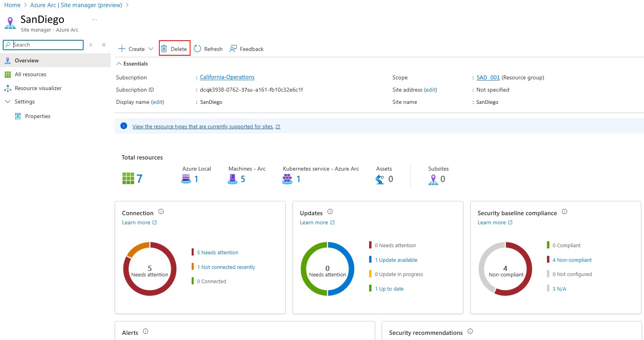Click the blue info icon in banner

pyautogui.click(x=123, y=126)
